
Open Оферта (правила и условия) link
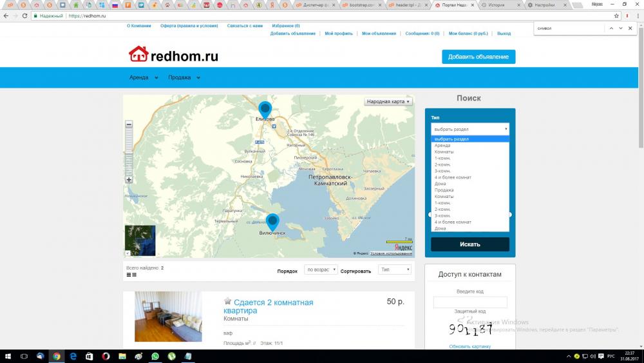[x=189, y=26]
